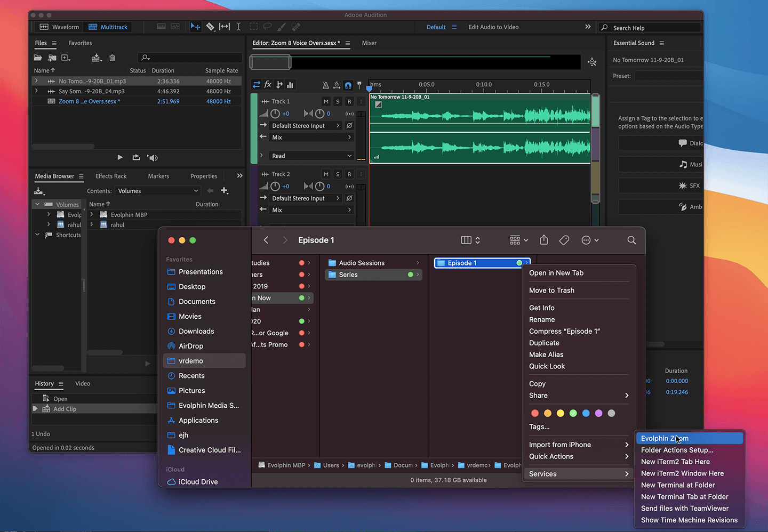This screenshot has height=532, width=768.
Task: Select the Time Selection tool
Action: coord(238,27)
